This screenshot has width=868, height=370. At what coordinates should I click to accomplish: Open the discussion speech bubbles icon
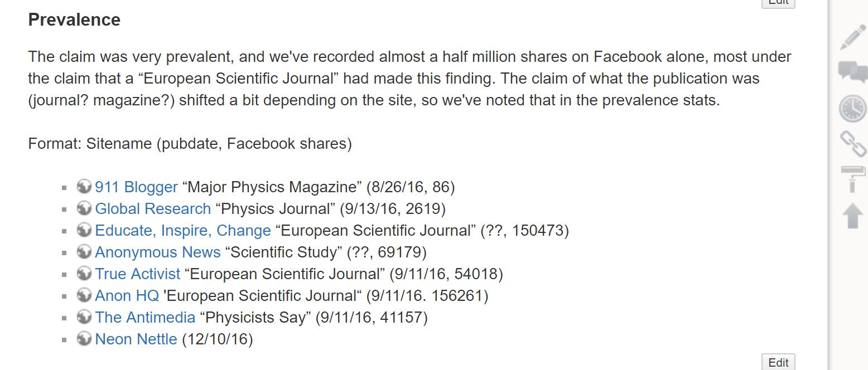[852, 72]
